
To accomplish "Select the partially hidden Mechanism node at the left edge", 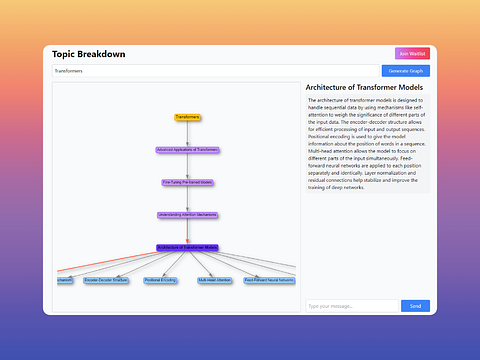I will pyautogui.click(x=65, y=280).
